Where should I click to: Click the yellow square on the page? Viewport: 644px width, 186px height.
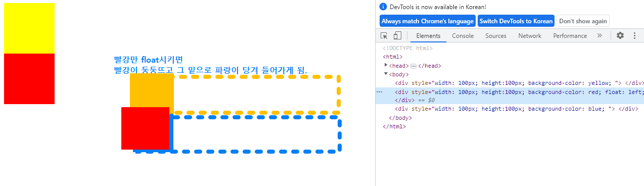(29, 28)
